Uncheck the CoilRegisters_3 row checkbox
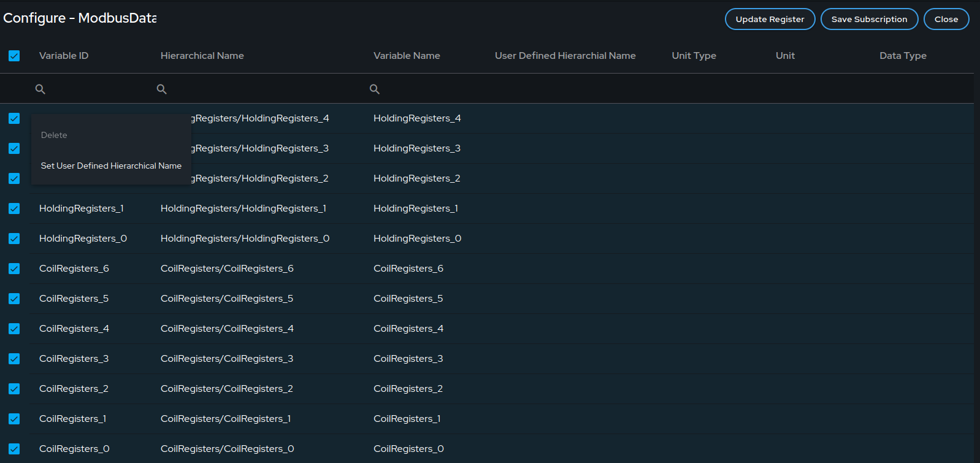The width and height of the screenshot is (980, 463). [x=14, y=359]
